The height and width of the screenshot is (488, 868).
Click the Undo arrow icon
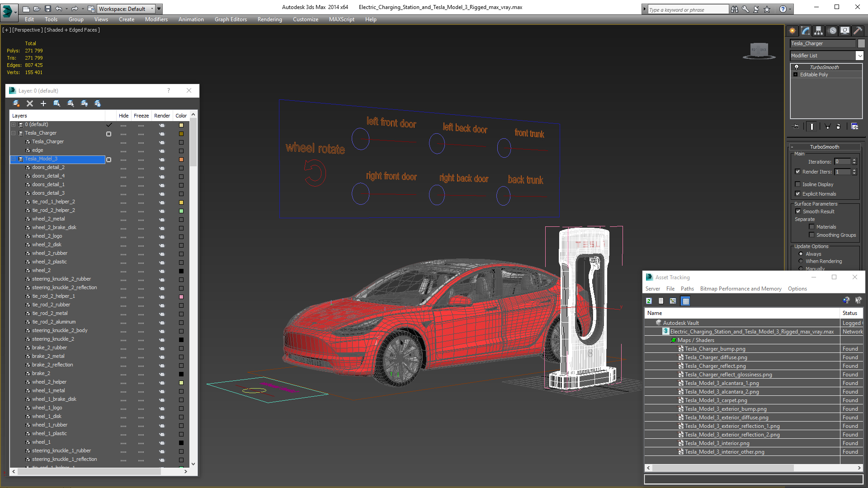point(59,9)
